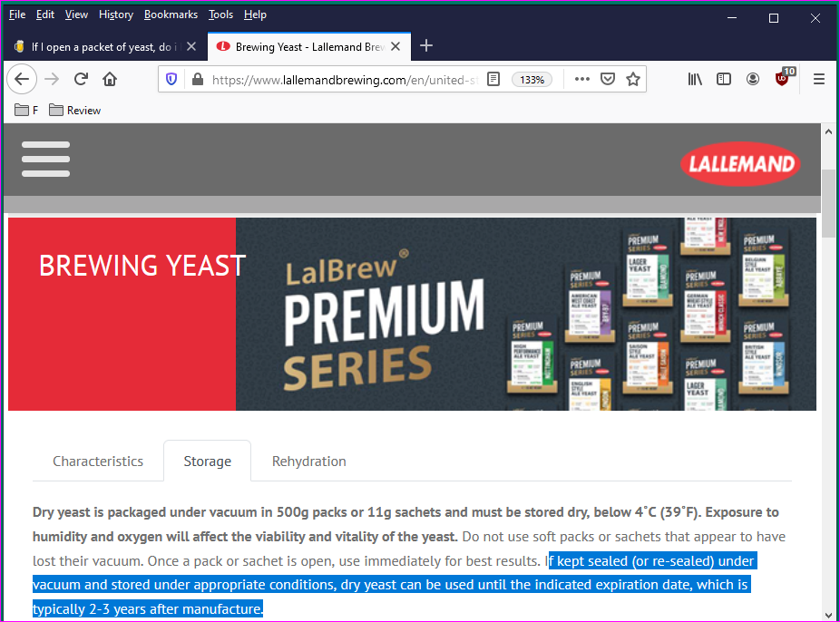This screenshot has height=622, width=840.
Task: Open the View menu
Action: pyautogui.click(x=76, y=15)
